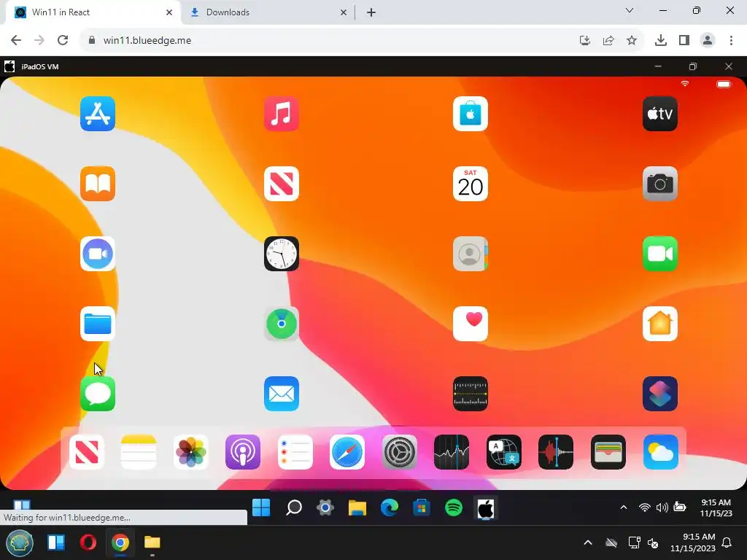The image size is (747, 560).
Task: Open the Files app icon
Action: 98,324
